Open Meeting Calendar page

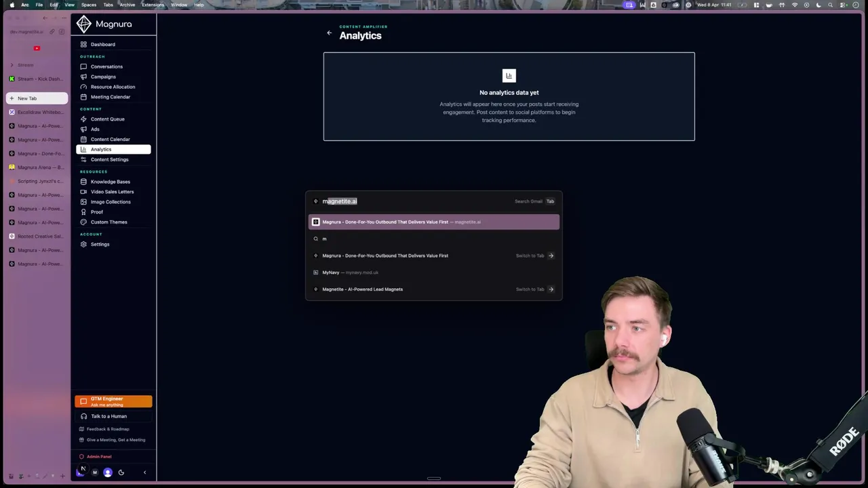[x=113, y=97]
